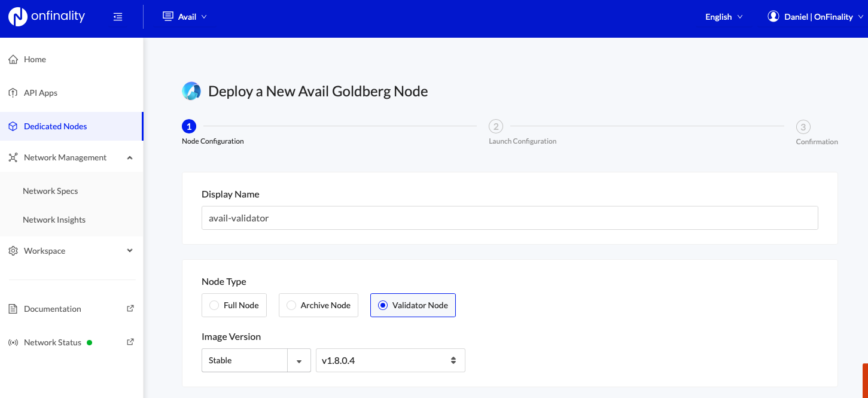Go to Network Insights menu item
868x398 pixels.
54,220
